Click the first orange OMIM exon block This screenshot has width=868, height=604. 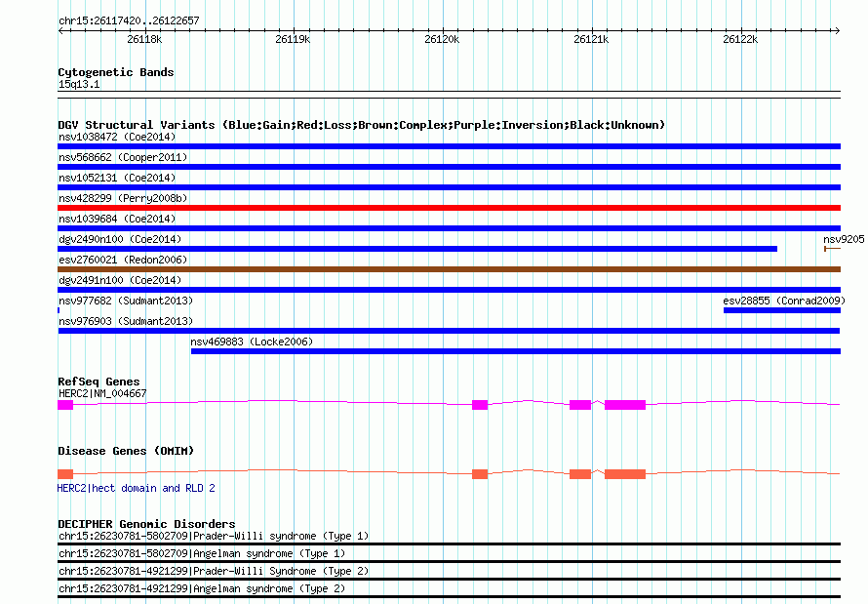(65, 474)
